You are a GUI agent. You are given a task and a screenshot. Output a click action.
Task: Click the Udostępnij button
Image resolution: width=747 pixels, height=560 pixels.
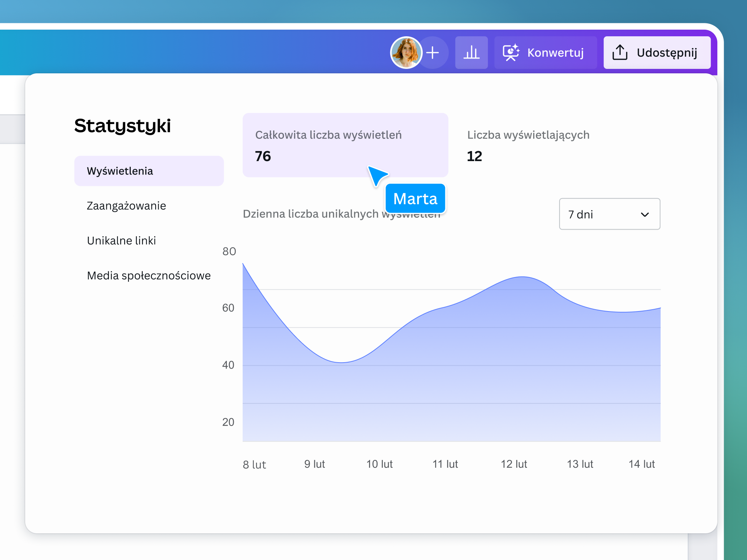[657, 53]
